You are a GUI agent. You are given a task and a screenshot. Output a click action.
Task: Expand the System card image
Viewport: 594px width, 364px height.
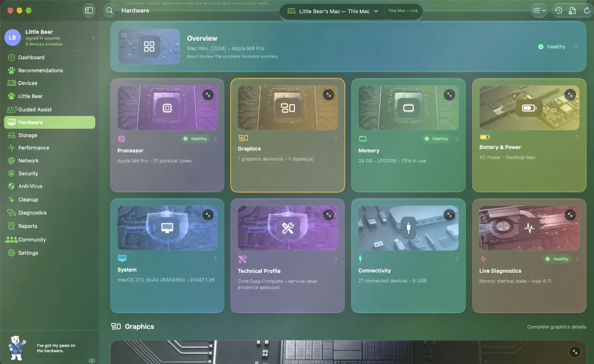coord(208,215)
